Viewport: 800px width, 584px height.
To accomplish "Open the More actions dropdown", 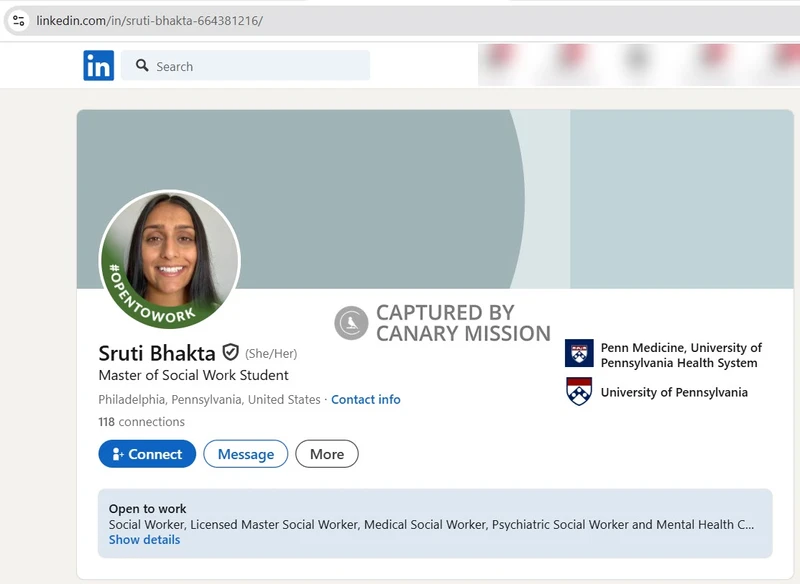I will (x=326, y=454).
